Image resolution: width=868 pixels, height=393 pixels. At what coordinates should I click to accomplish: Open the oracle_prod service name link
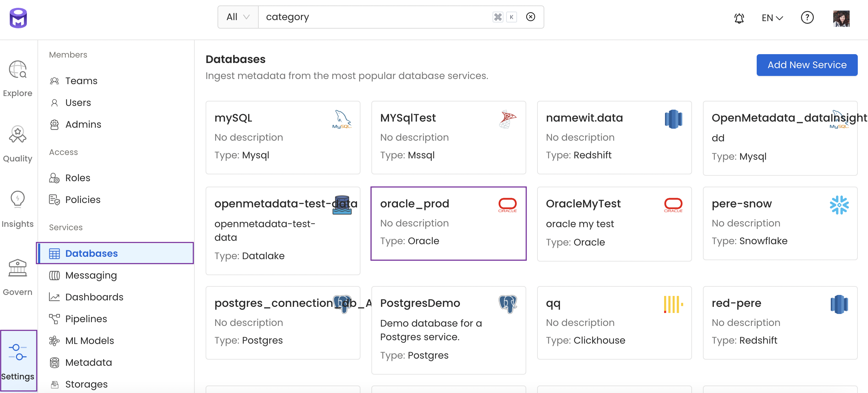click(x=415, y=204)
